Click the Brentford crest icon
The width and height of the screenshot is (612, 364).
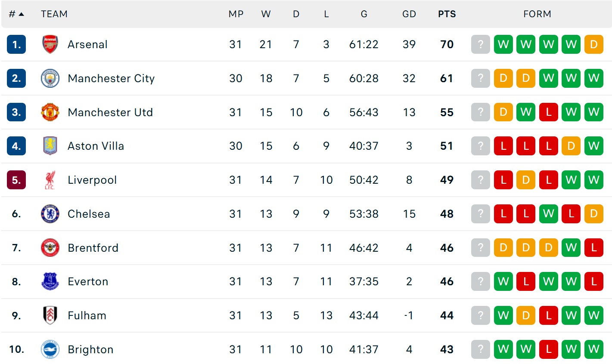pyautogui.click(x=50, y=248)
